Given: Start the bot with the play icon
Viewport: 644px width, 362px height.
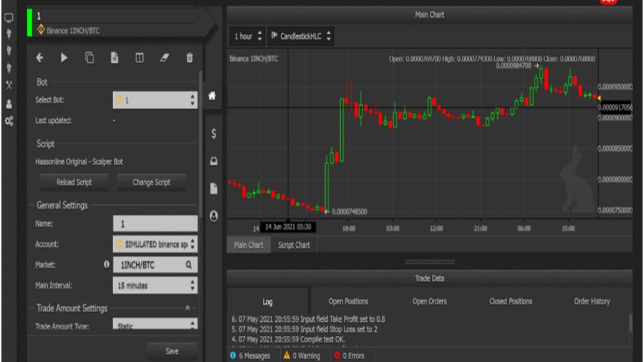Looking at the screenshot, I should [64, 58].
